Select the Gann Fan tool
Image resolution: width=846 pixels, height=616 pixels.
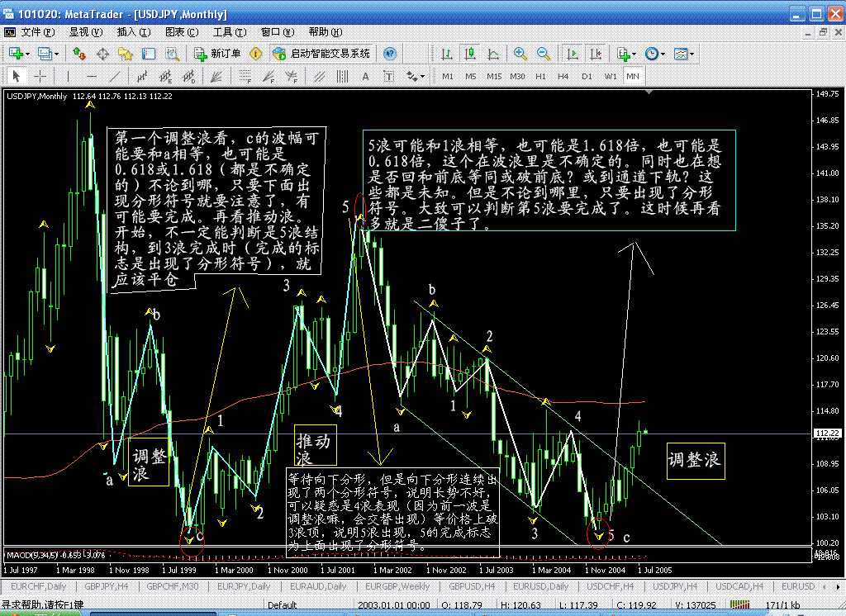(x=216, y=76)
